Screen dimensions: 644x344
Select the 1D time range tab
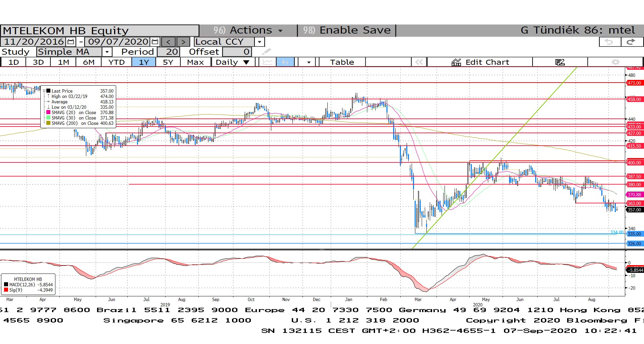(13, 62)
